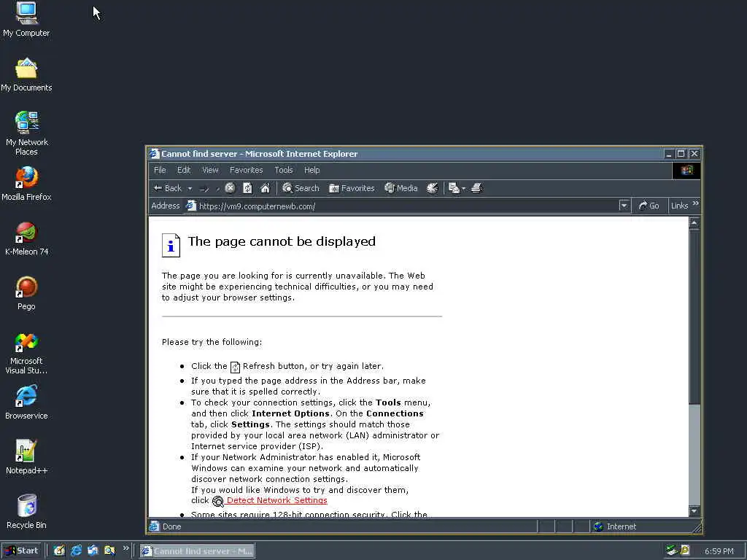Click the Internet Explorer window title bar icon
Image resolution: width=747 pixels, height=560 pixels.
[x=155, y=153]
